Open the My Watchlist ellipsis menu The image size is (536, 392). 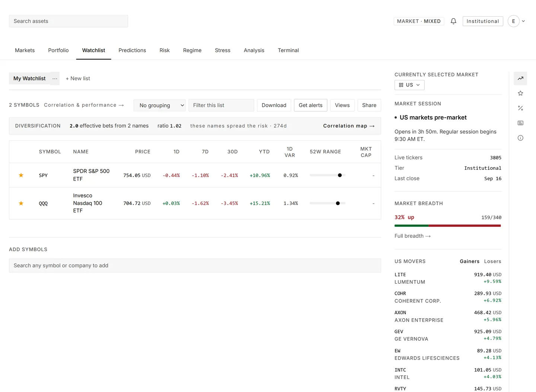click(55, 79)
